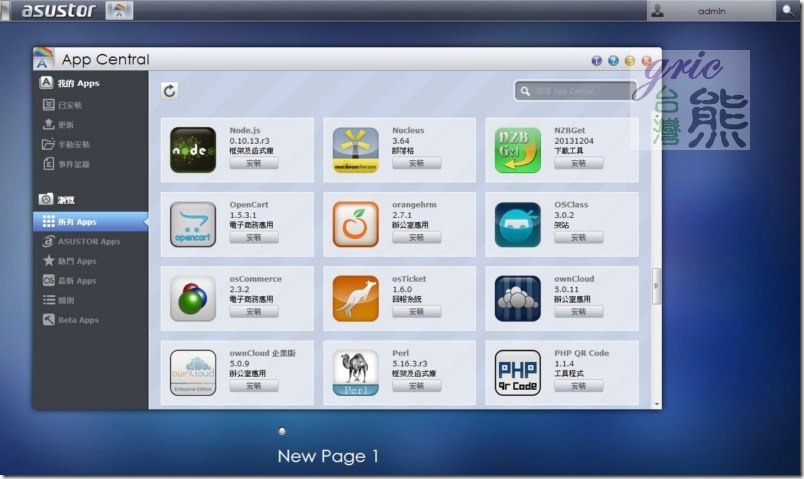Click the OpenCart app name
Screen dimensions: 804x479
(x=249, y=205)
